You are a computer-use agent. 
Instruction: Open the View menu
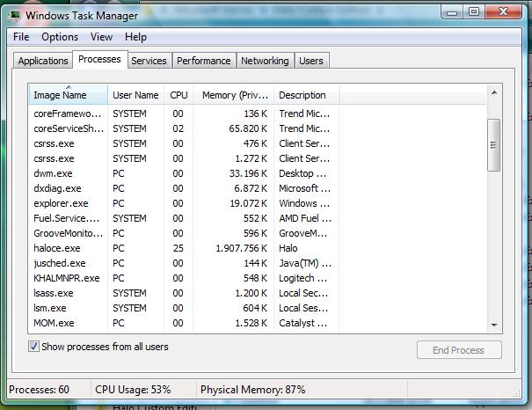[x=101, y=37]
